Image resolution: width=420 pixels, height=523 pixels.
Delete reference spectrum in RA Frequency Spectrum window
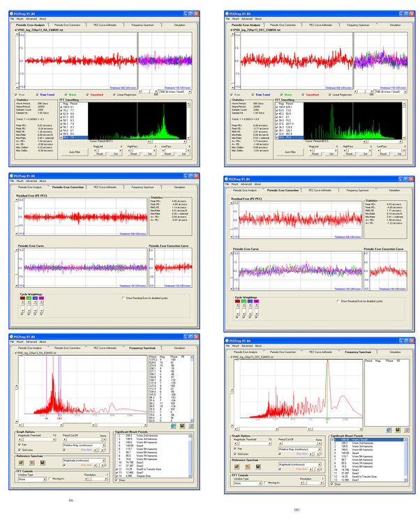point(31,462)
